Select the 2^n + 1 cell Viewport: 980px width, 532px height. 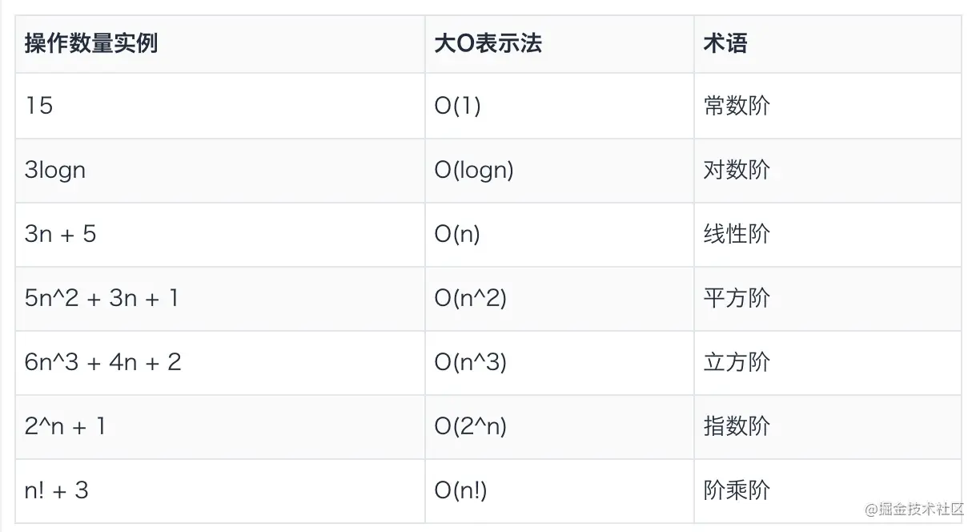click(220, 427)
